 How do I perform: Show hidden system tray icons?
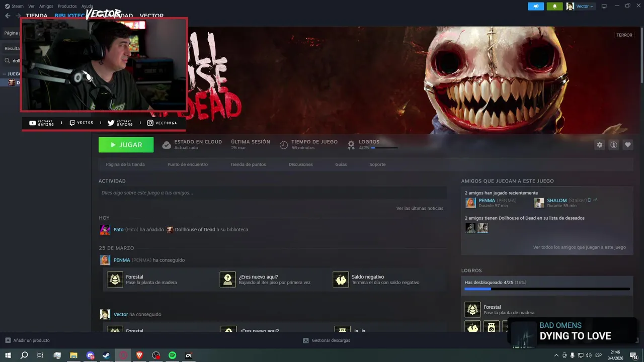pyautogui.click(x=556, y=355)
